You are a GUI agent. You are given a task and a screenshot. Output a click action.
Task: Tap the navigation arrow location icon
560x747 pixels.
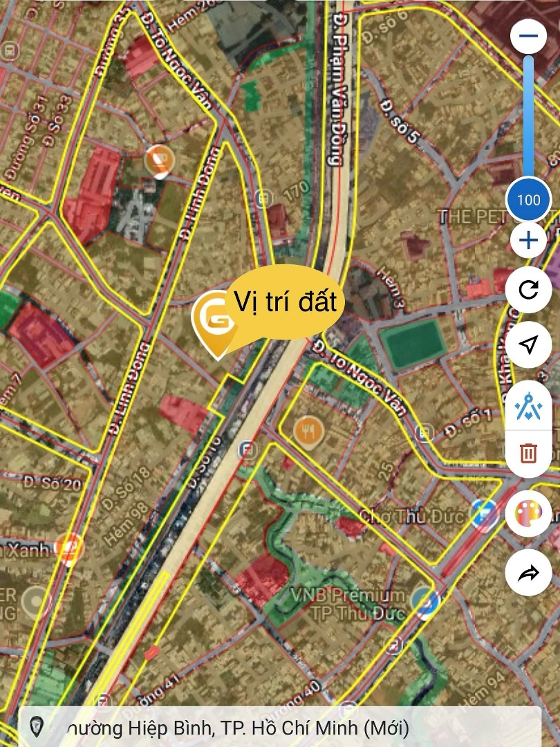point(528,344)
